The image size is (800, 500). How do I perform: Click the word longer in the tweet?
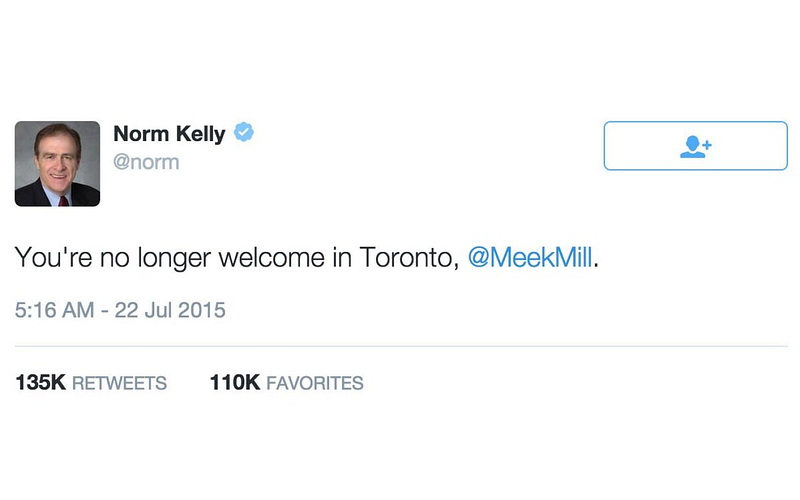(174, 258)
